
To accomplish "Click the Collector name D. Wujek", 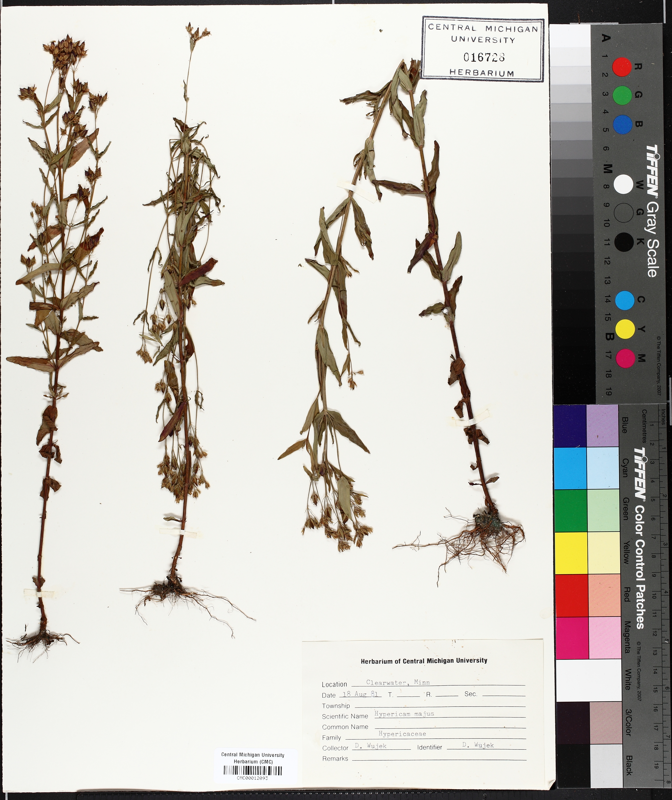I will (370, 746).
